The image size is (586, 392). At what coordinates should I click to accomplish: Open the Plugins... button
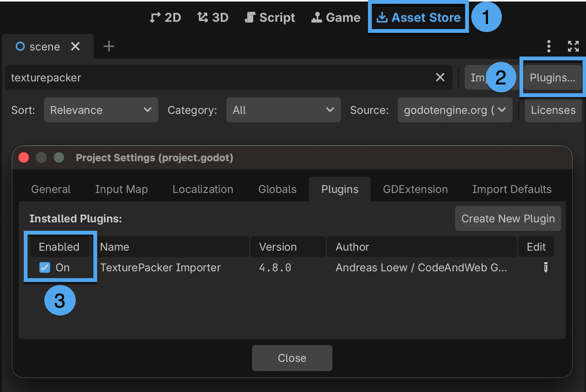[552, 78]
